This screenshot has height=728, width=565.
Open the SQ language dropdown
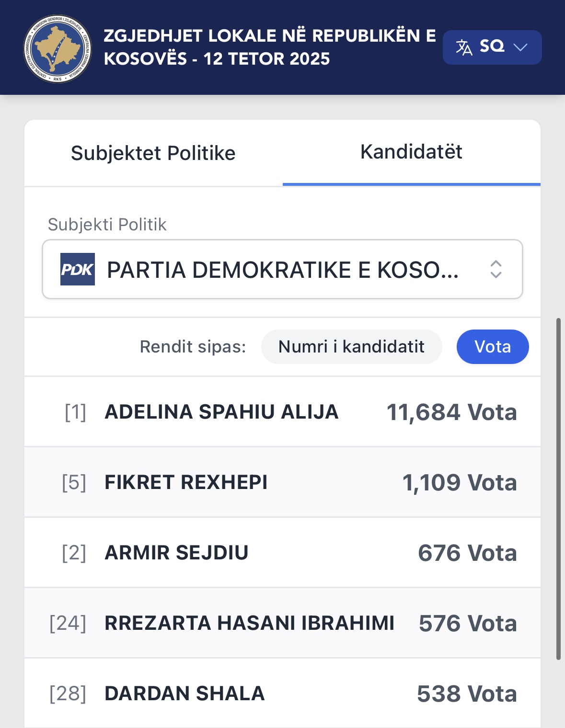coord(492,47)
